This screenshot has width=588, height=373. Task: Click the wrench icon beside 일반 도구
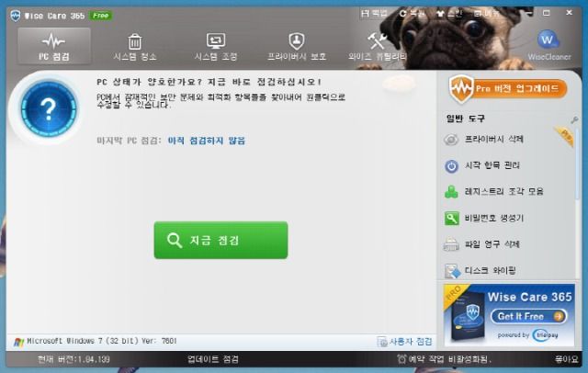tap(574, 120)
